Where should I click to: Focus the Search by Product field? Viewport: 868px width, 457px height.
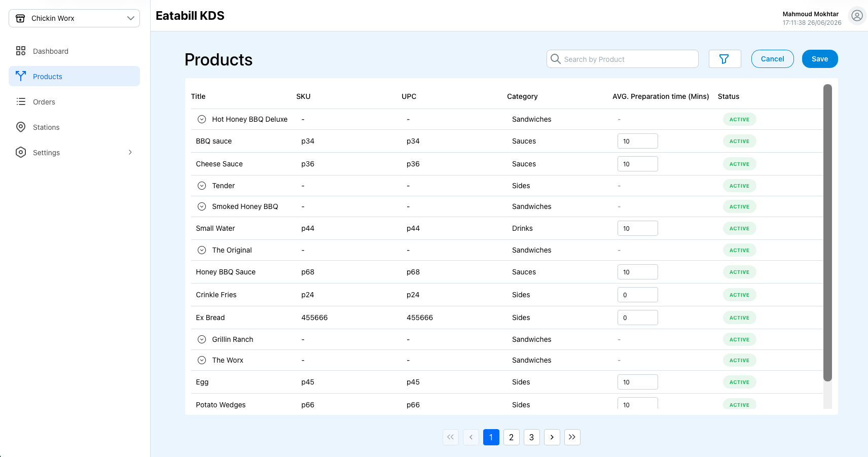[623, 59]
